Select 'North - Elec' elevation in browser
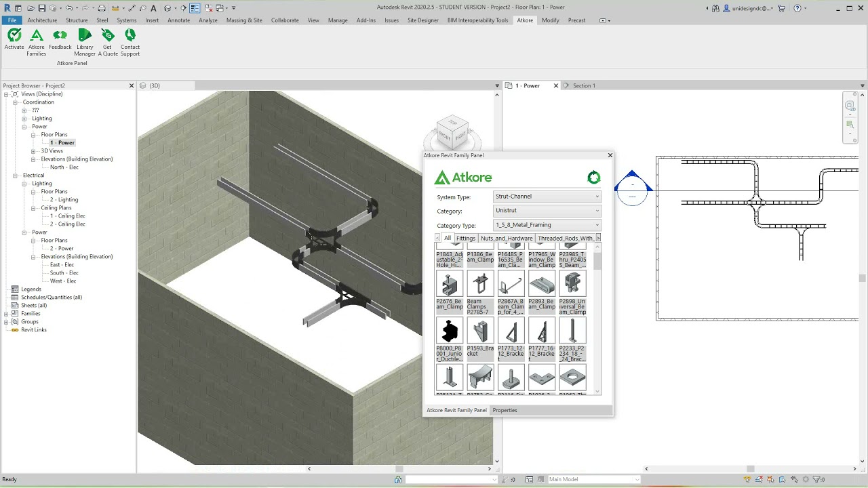The image size is (868, 488). coord(64,167)
